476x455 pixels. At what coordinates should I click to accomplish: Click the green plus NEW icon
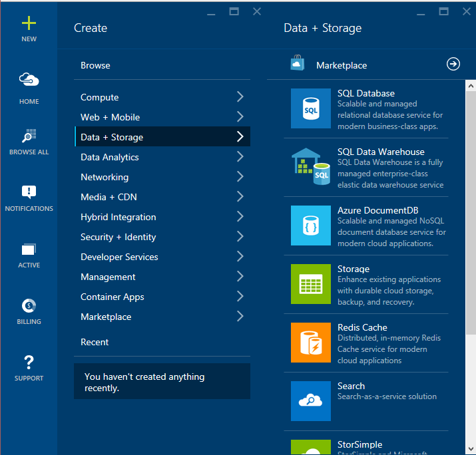[x=29, y=23]
